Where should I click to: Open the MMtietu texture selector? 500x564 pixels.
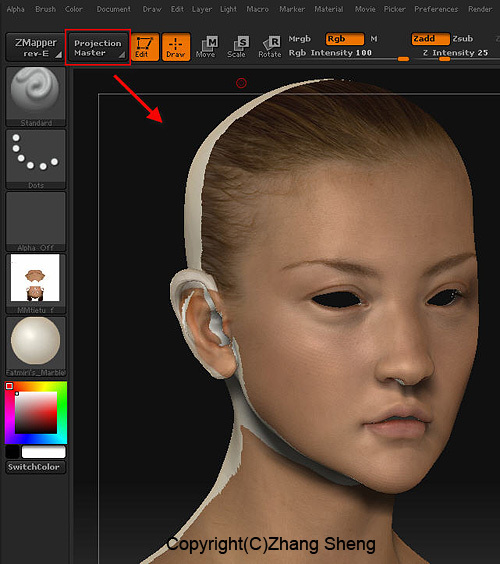(x=36, y=284)
